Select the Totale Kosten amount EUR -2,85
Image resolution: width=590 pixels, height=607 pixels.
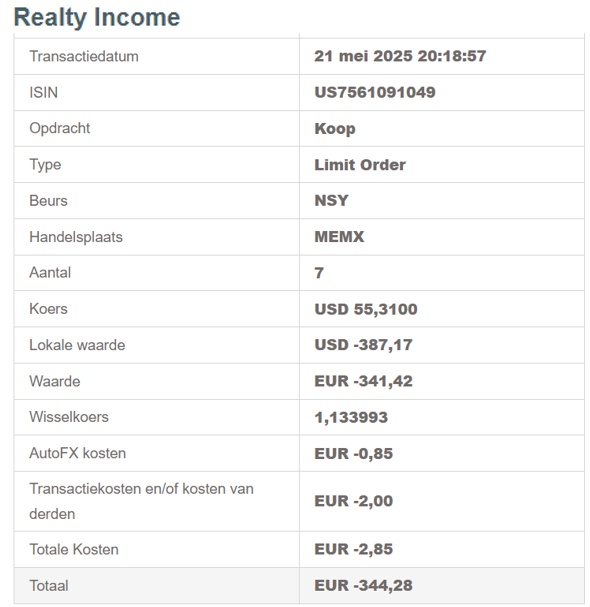[x=353, y=549]
